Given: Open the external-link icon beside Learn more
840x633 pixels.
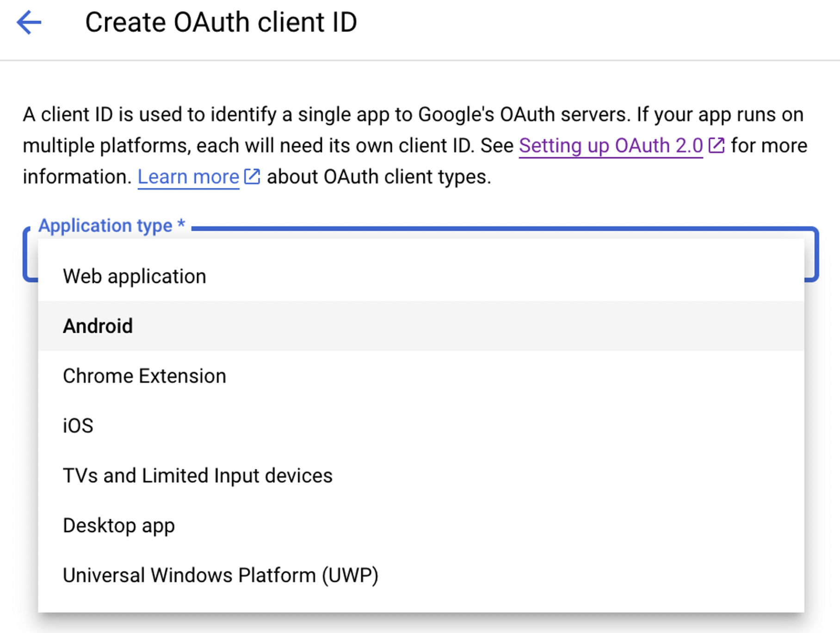Looking at the screenshot, I should click(252, 176).
